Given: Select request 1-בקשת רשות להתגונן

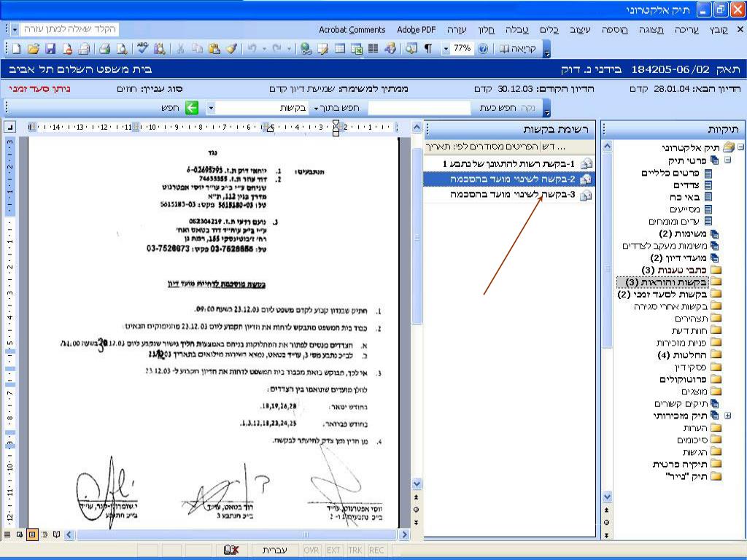Looking at the screenshot, I should [x=508, y=164].
